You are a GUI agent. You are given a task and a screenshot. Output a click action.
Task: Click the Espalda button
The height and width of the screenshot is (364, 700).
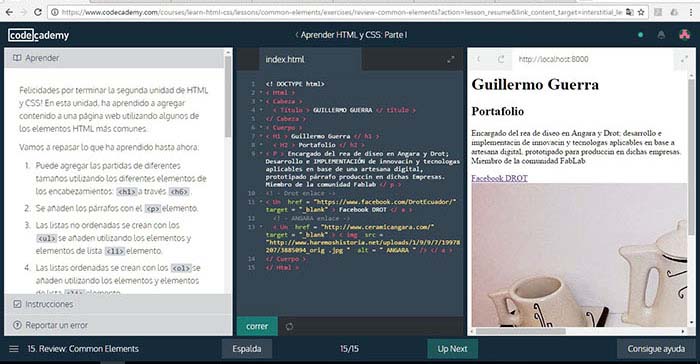coord(246,349)
